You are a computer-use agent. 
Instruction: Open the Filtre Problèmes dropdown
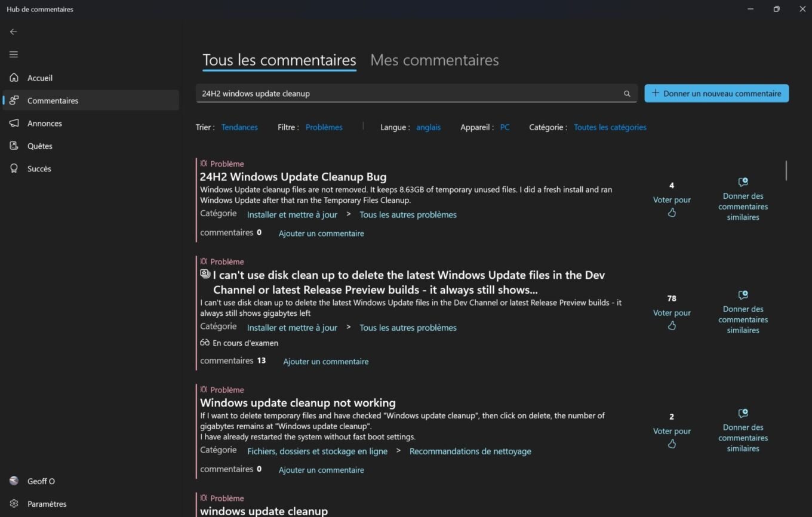[x=324, y=127]
